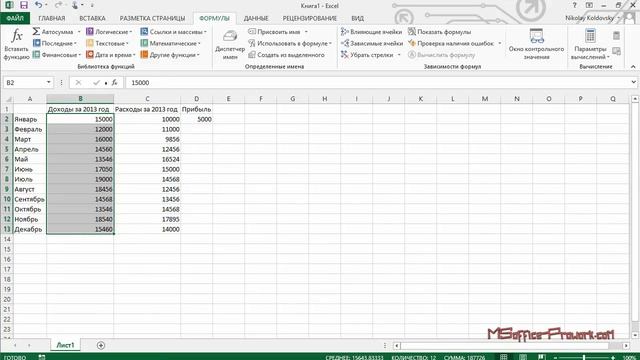The height and width of the screenshot is (360, 640).
Task: Open Logical (Логические) functions list
Action: pos(109,32)
